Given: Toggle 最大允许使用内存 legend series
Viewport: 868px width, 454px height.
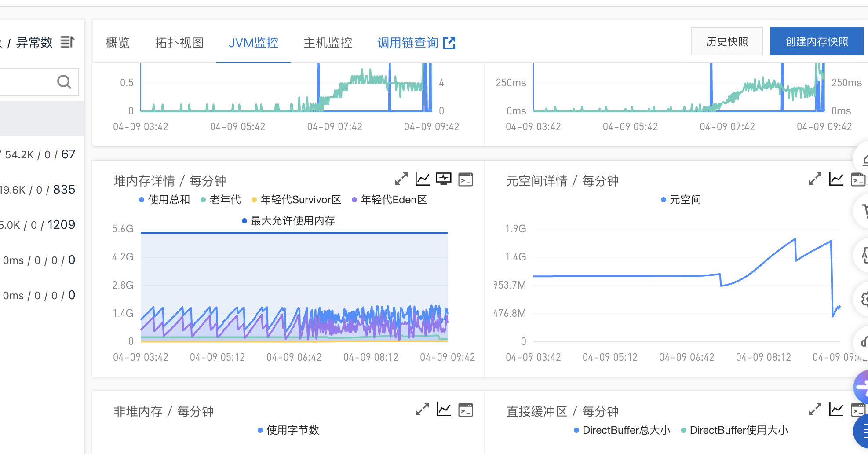Looking at the screenshot, I should [x=288, y=221].
